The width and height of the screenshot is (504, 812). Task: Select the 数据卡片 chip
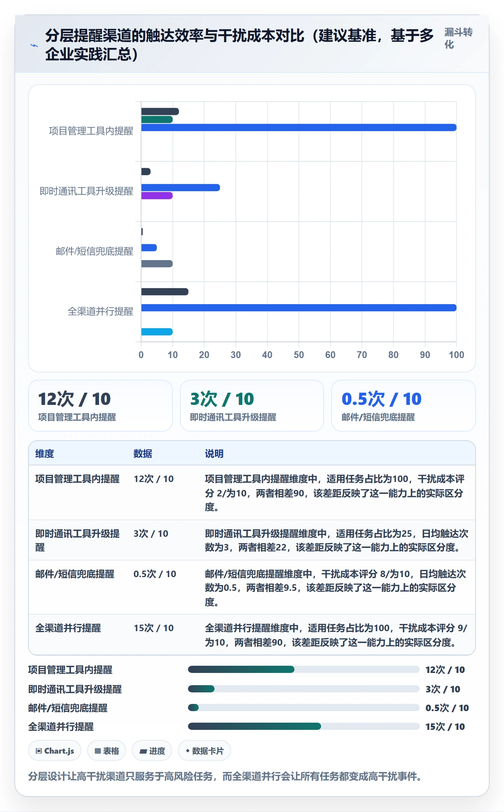pyautogui.click(x=204, y=751)
